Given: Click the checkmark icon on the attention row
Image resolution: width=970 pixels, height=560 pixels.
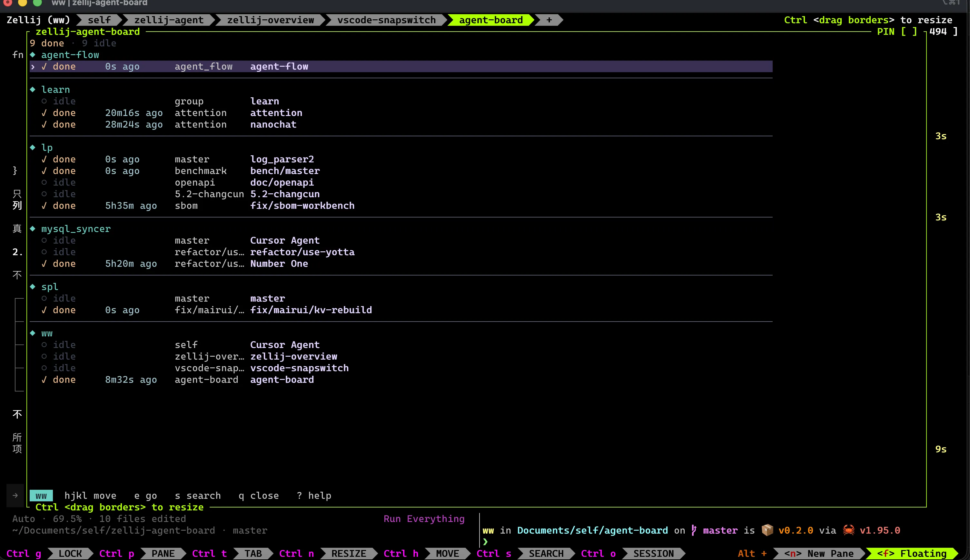Looking at the screenshot, I should point(44,113).
